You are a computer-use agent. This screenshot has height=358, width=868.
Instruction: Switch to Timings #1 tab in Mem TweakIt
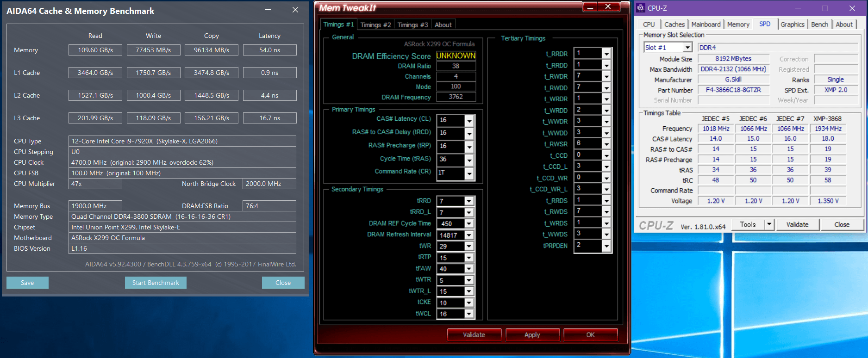tap(338, 25)
